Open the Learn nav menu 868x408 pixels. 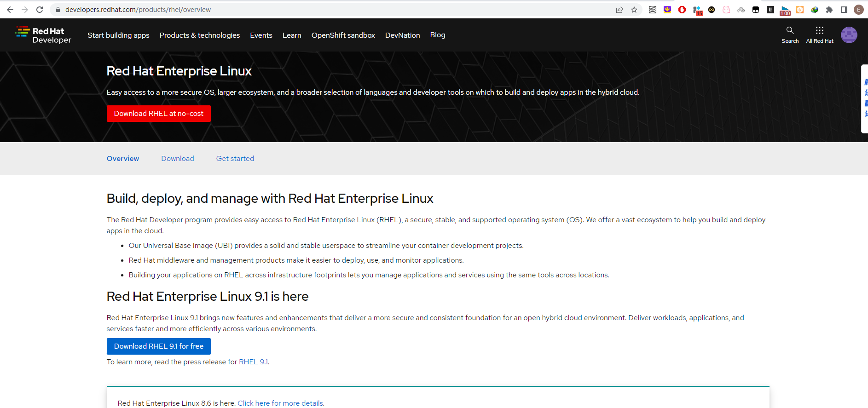tap(292, 35)
